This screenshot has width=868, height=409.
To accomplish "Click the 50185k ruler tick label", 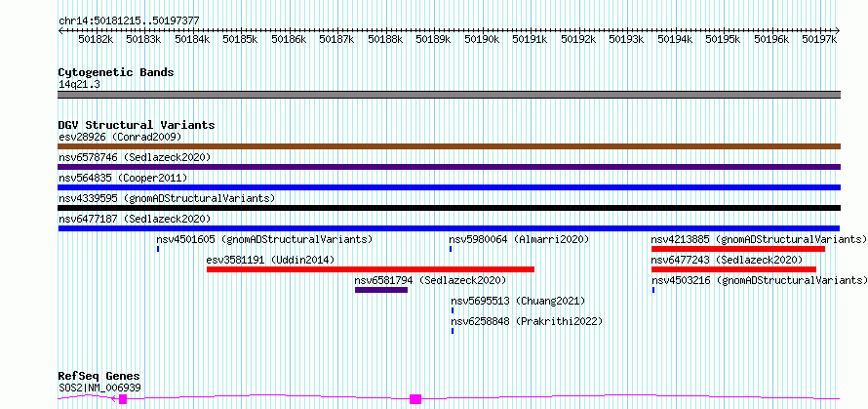I will 240,39.
